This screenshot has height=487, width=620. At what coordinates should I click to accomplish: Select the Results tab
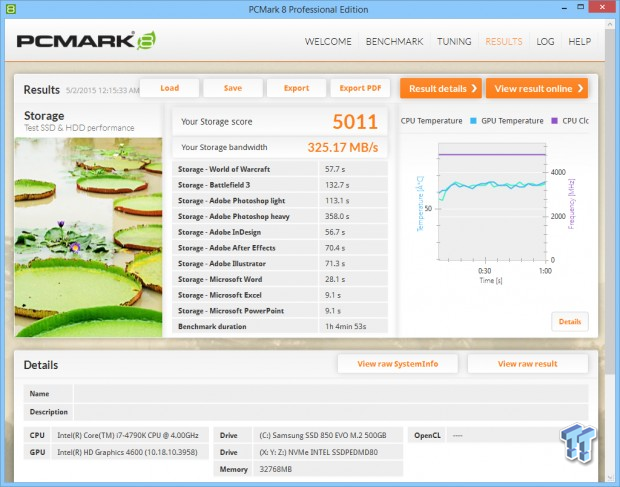504,42
